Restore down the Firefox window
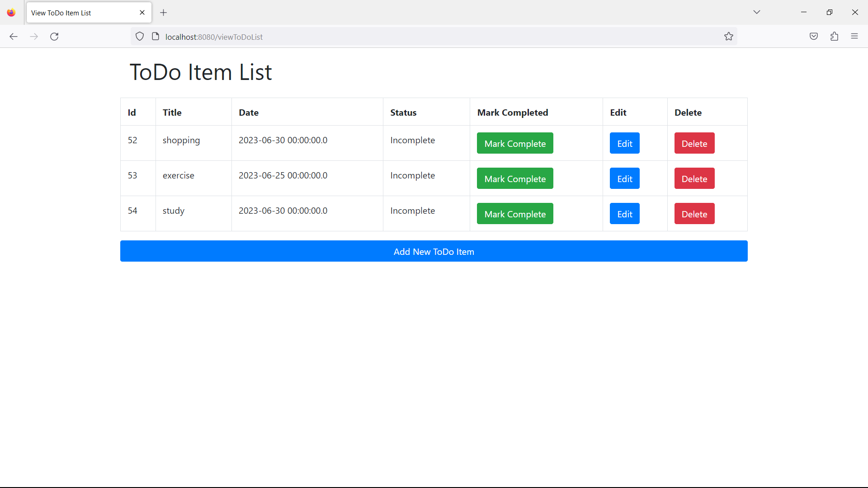Image resolution: width=868 pixels, height=488 pixels. (829, 12)
